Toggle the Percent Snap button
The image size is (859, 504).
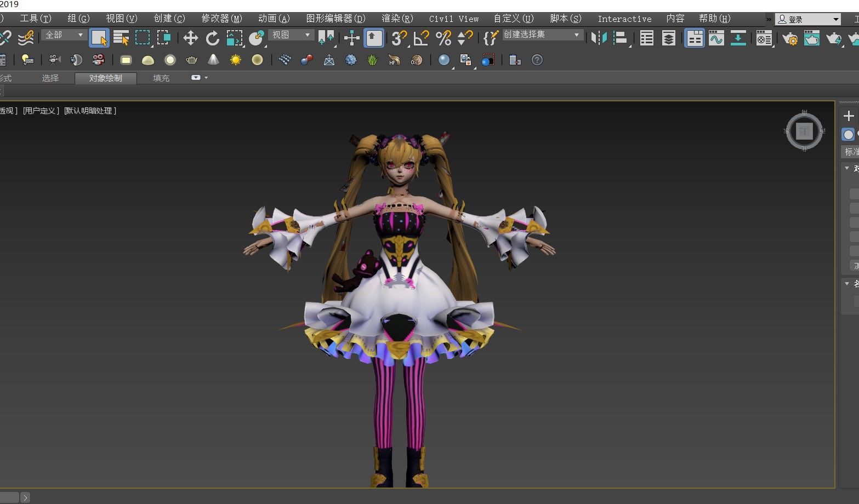coord(443,38)
